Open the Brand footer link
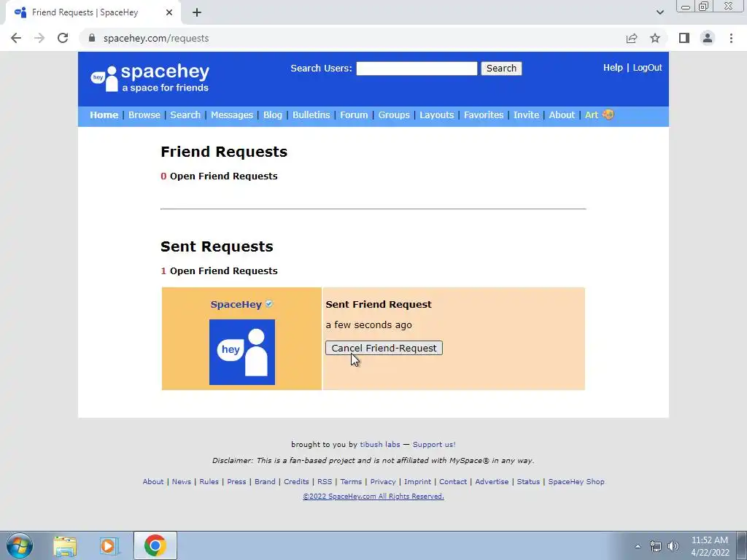The image size is (747, 560). click(265, 481)
